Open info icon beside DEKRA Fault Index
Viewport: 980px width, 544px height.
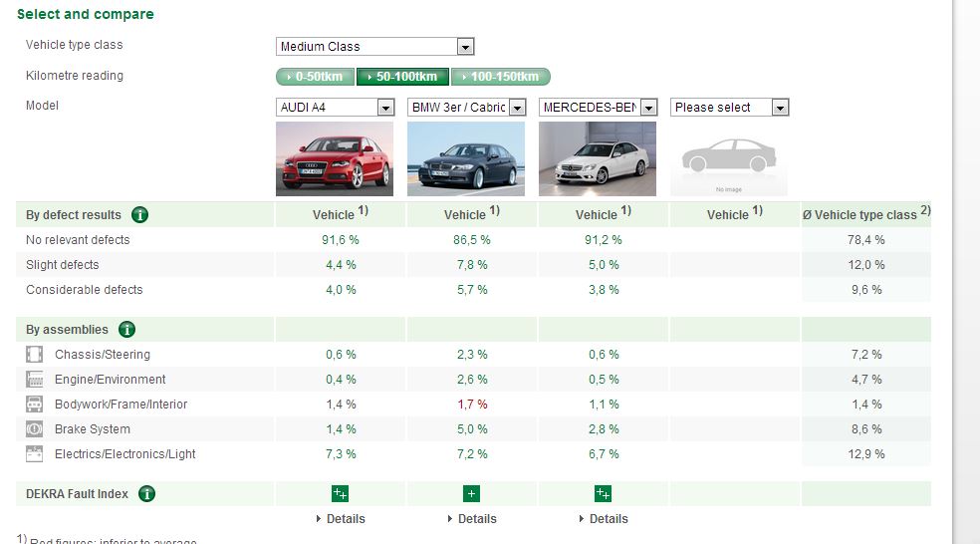click(146, 494)
